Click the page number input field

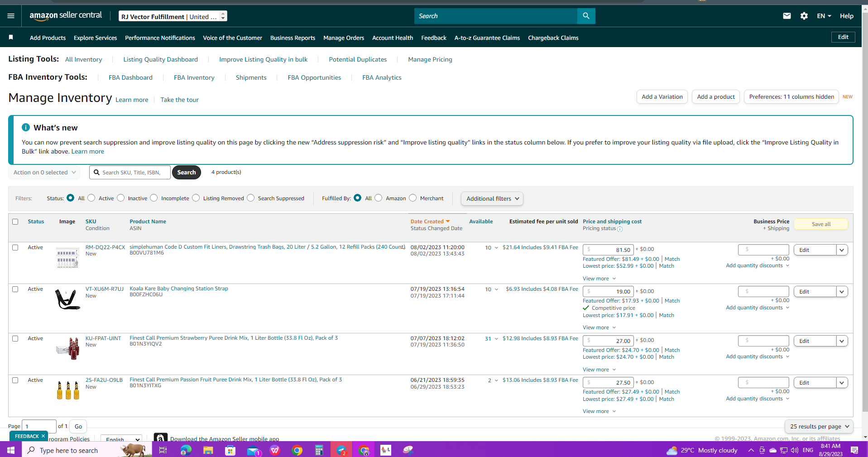point(39,426)
